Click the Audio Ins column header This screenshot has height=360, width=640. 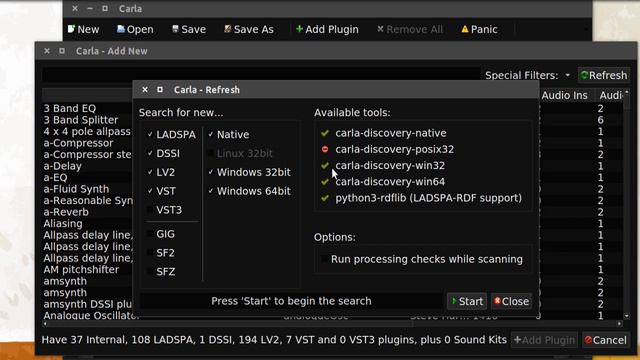[x=564, y=95]
